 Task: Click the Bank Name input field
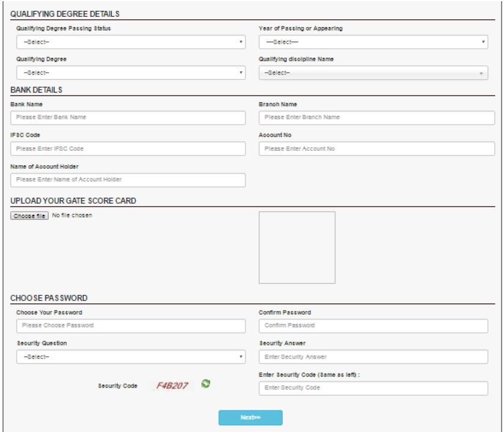[x=128, y=117]
